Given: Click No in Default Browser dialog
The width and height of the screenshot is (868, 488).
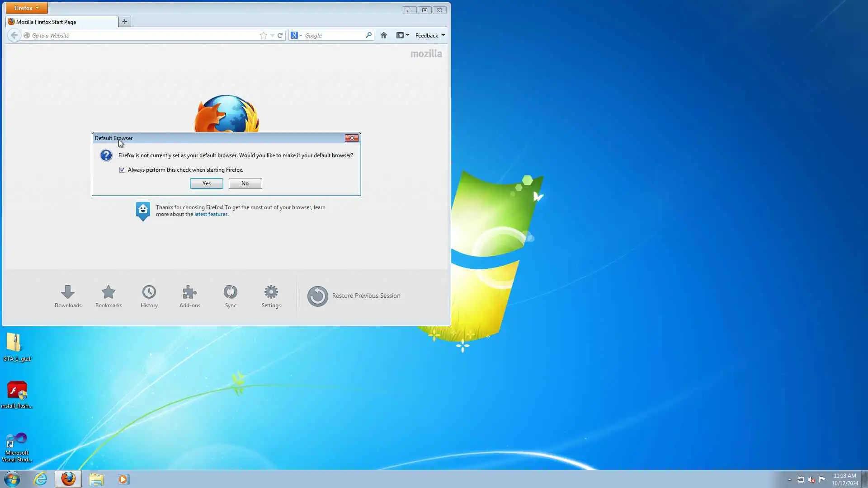Looking at the screenshot, I should click(x=245, y=183).
